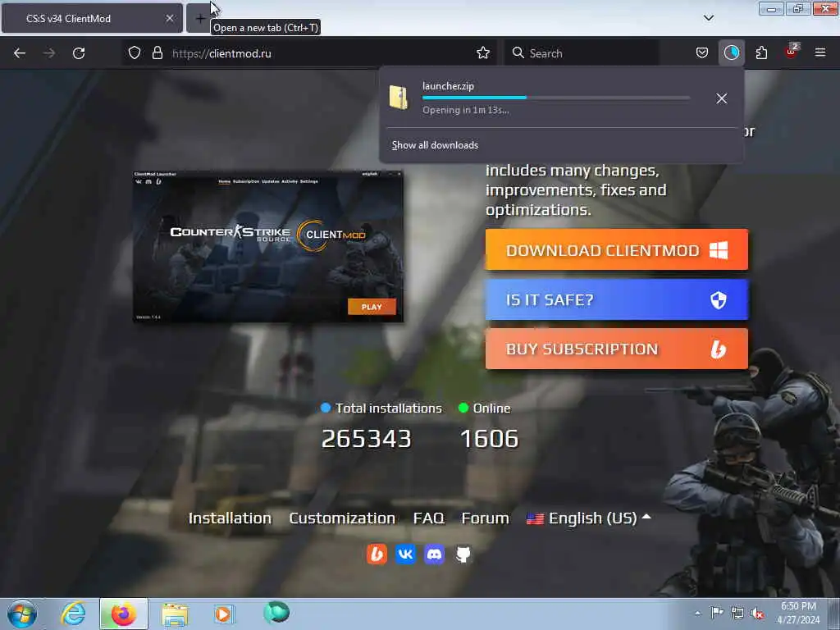
Task: Open Windows Explorer from taskbar
Action: pyautogui.click(x=175, y=614)
